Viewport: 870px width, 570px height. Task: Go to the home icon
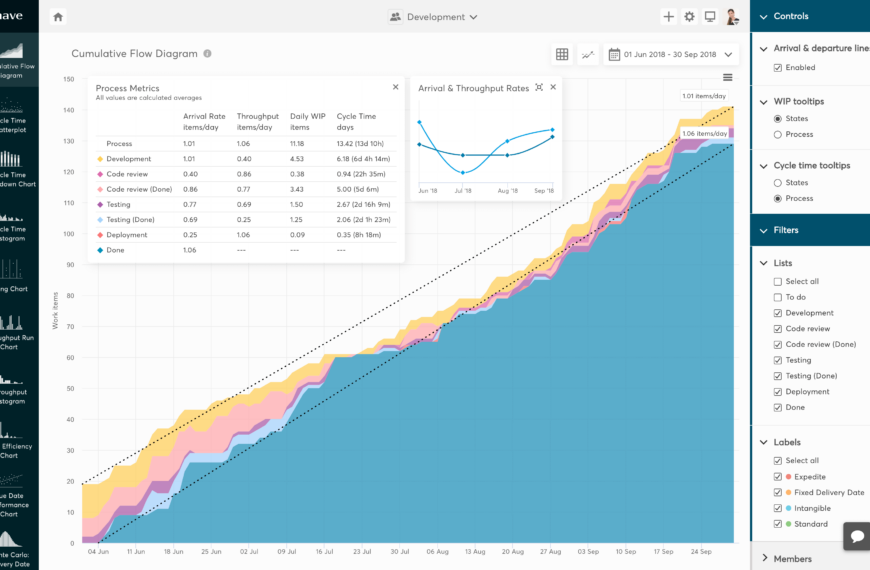point(58,17)
